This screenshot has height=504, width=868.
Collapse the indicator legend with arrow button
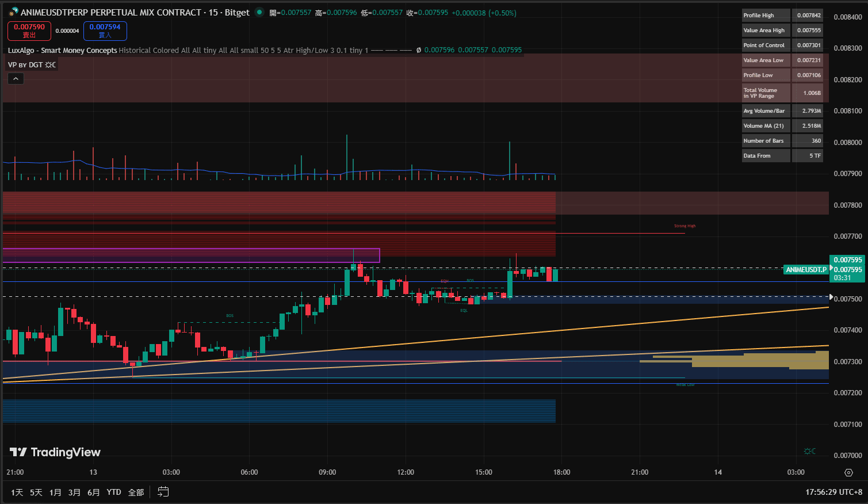(x=16, y=79)
